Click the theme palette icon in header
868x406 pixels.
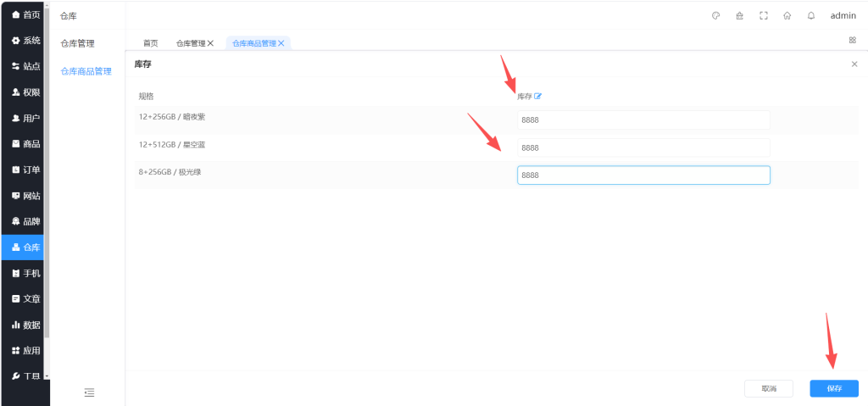pos(715,15)
